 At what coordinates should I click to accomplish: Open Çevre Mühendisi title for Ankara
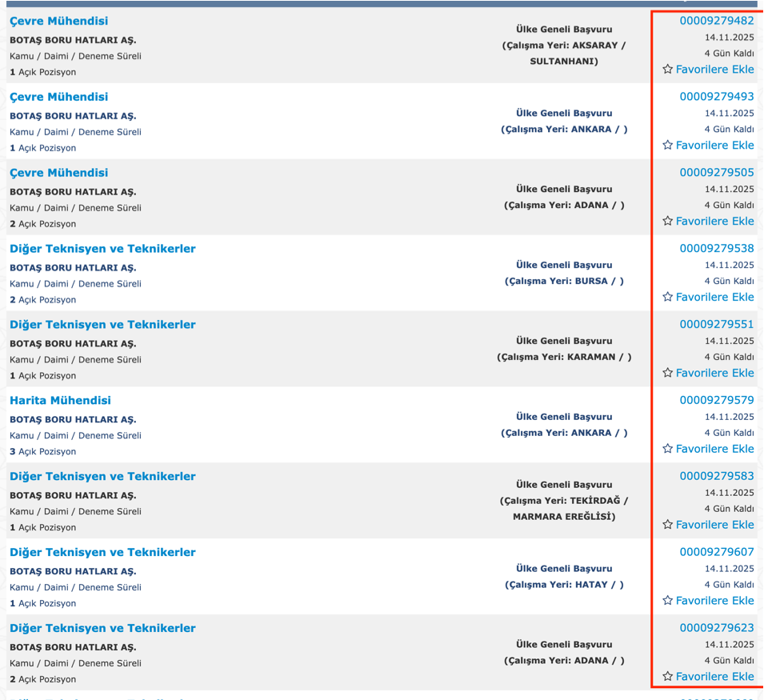tap(58, 97)
